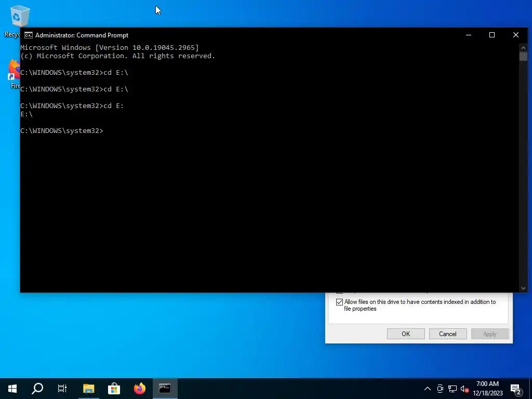Open the clock showing 7:00 AM
The image size is (532, 399).
click(487, 389)
